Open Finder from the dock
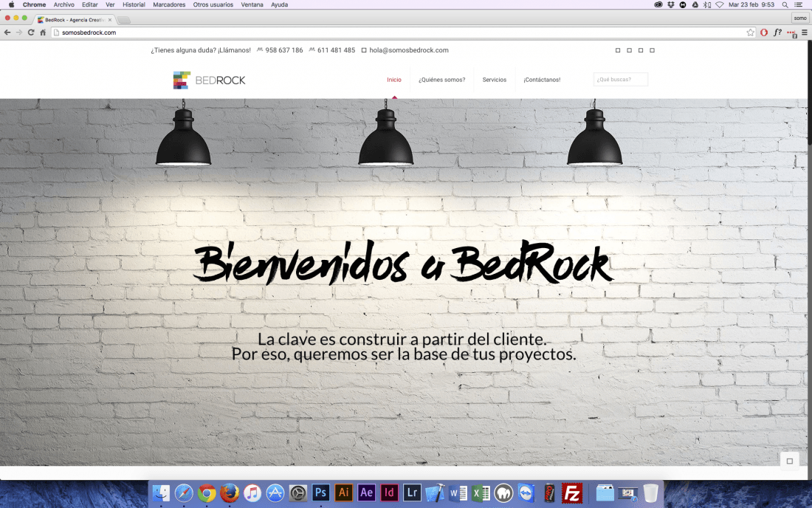The height and width of the screenshot is (508, 812). point(161,493)
